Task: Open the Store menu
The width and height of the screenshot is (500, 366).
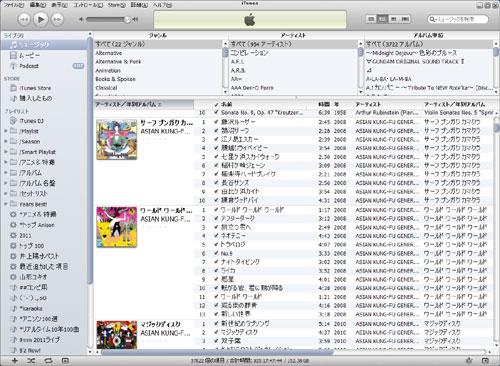Action: pos(117,5)
